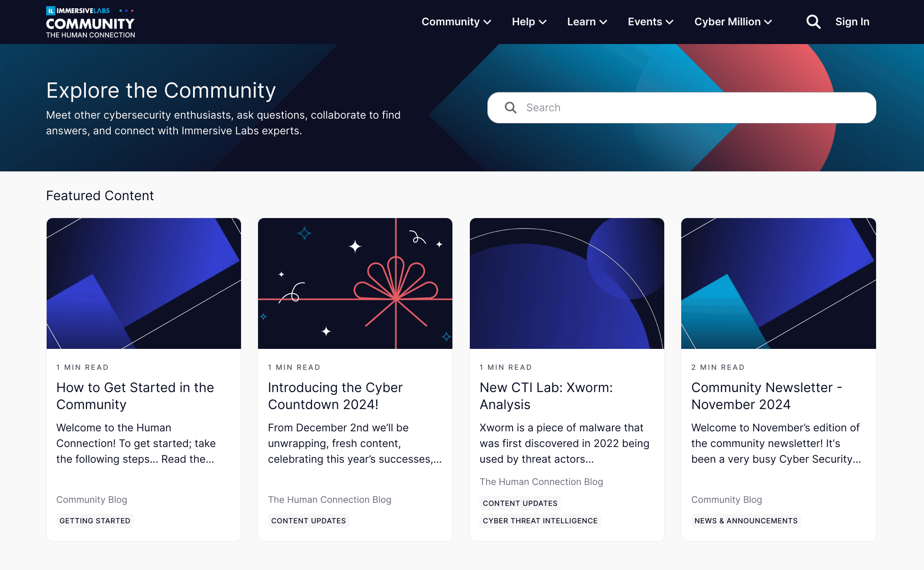Expand the Cyber Million dropdown
The image size is (924, 570).
point(732,21)
